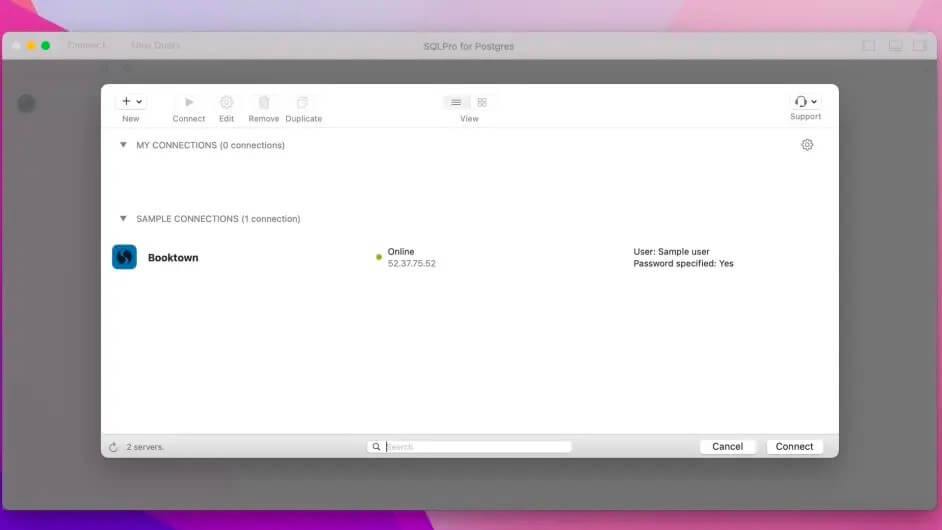The image size is (942, 530).
Task: Open connections settings gear icon
Action: (807, 145)
